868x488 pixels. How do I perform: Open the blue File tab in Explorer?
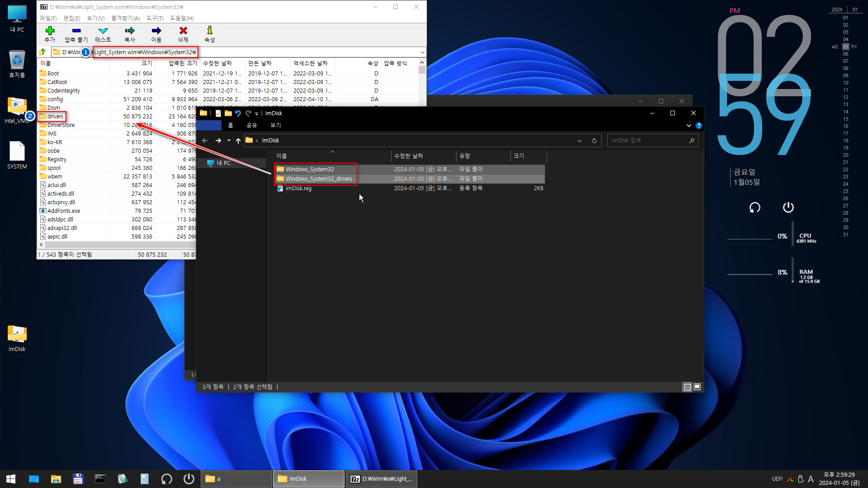pos(209,125)
